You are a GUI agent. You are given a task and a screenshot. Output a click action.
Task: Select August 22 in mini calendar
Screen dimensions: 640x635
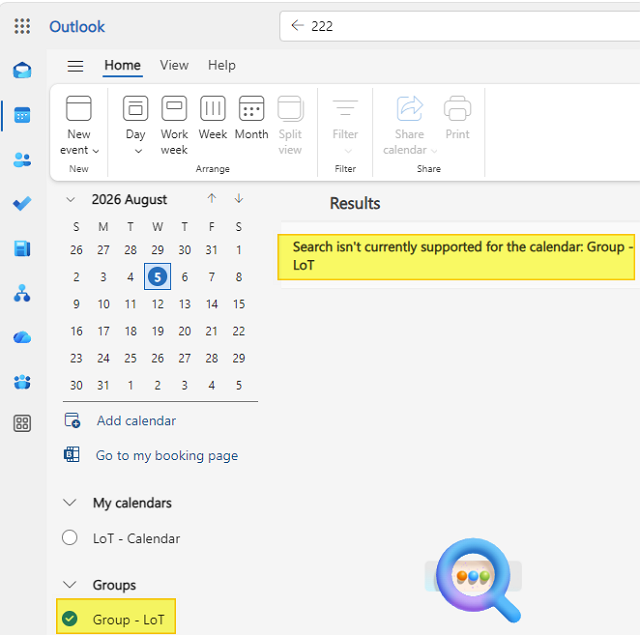pyautogui.click(x=239, y=331)
